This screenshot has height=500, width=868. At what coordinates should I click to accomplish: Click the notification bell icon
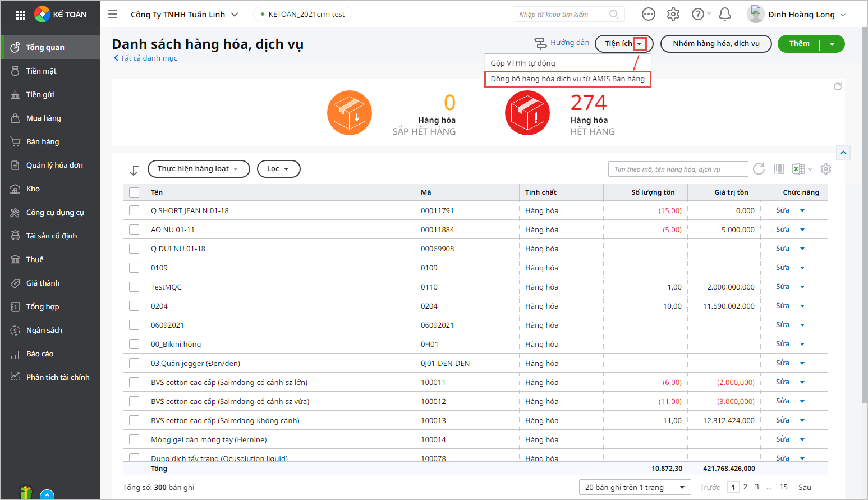click(725, 14)
